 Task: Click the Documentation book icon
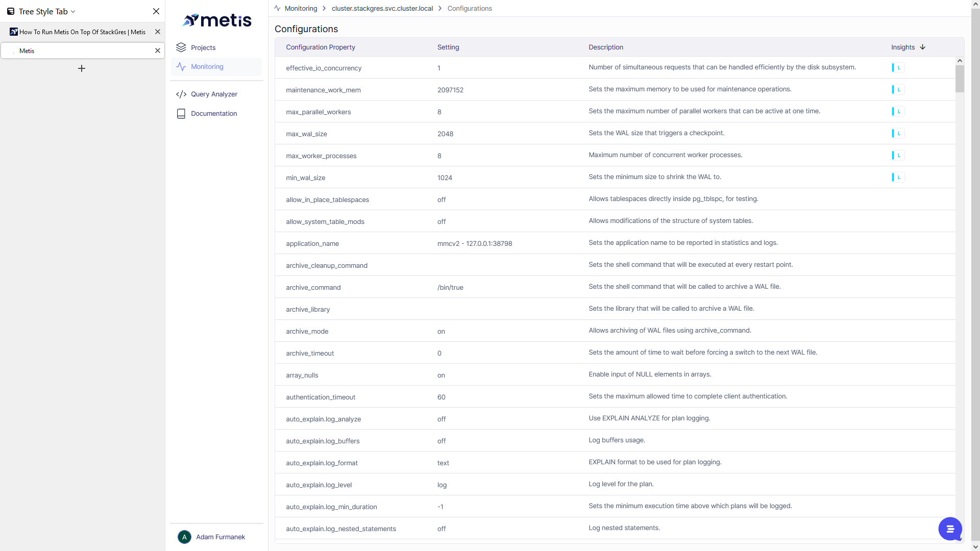tap(181, 114)
